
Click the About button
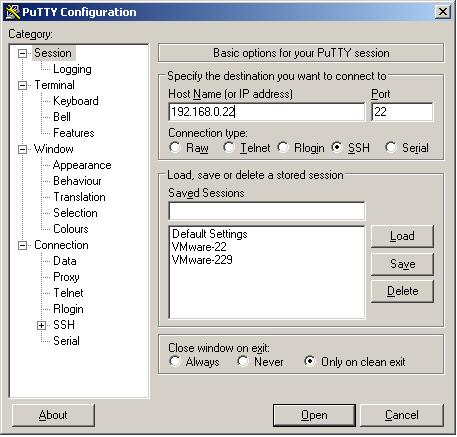(53, 415)
